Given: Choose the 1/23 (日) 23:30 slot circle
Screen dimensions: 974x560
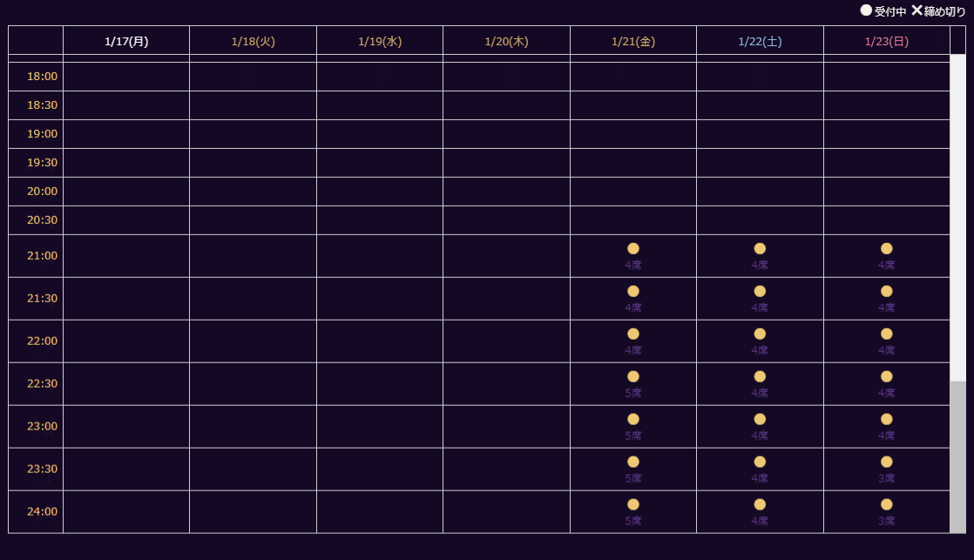Looking at the screenshot, I should point(887,462).
